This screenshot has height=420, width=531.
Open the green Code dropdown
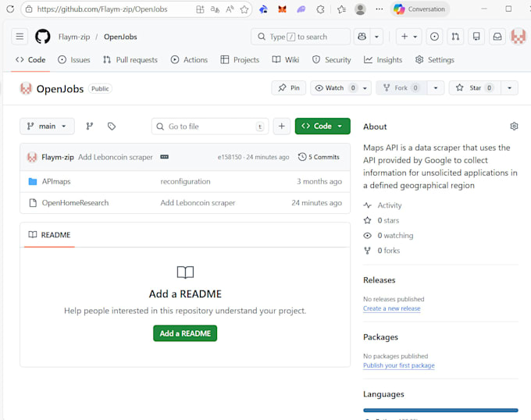tap(323, 126)
